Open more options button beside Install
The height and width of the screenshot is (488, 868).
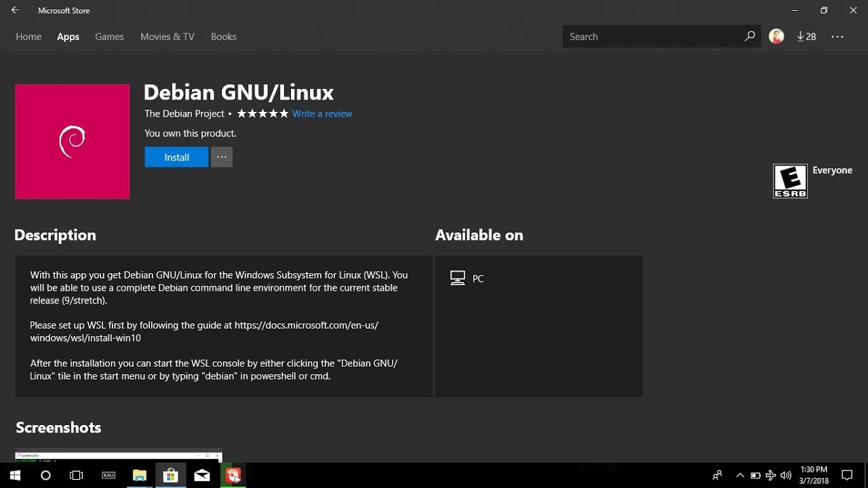pyautogui.click(x=222, y=157)
